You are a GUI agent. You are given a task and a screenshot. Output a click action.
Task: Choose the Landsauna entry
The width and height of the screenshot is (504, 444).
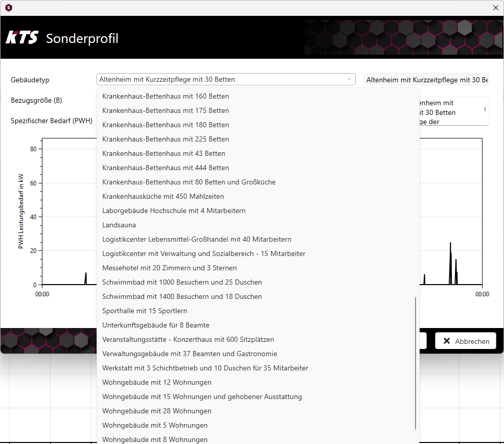click(x=258, y=225)
